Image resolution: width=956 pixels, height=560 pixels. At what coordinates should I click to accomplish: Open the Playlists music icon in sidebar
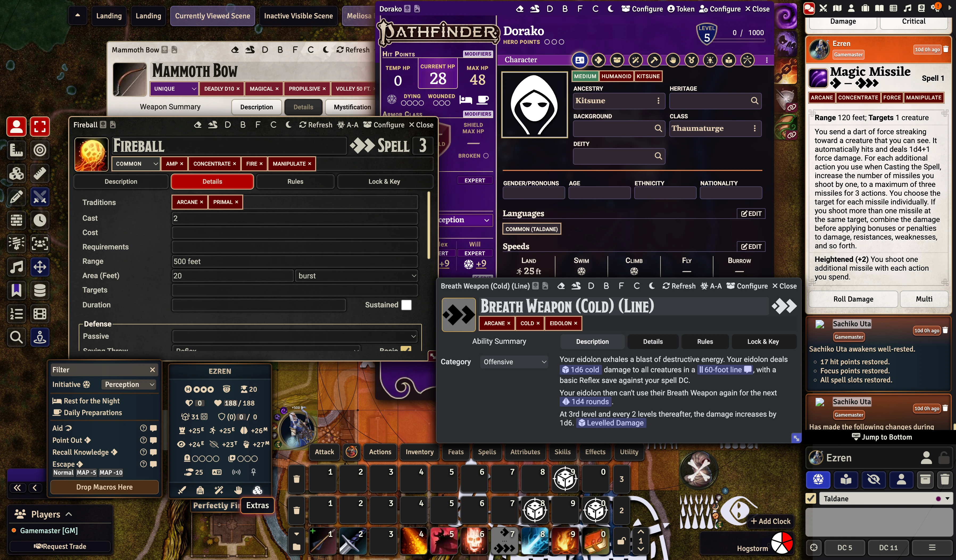point(907,8)
